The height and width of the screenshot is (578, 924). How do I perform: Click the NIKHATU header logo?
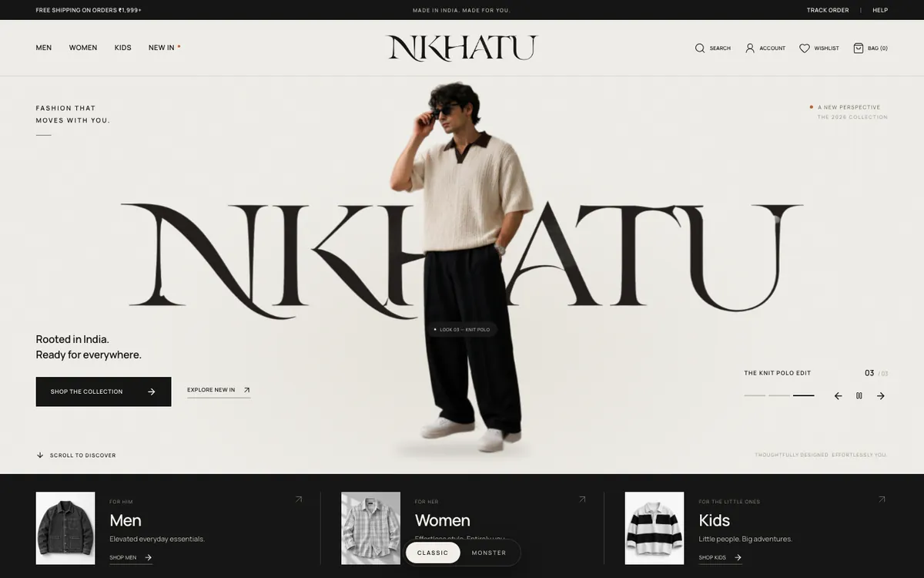[x=462, y=48]
